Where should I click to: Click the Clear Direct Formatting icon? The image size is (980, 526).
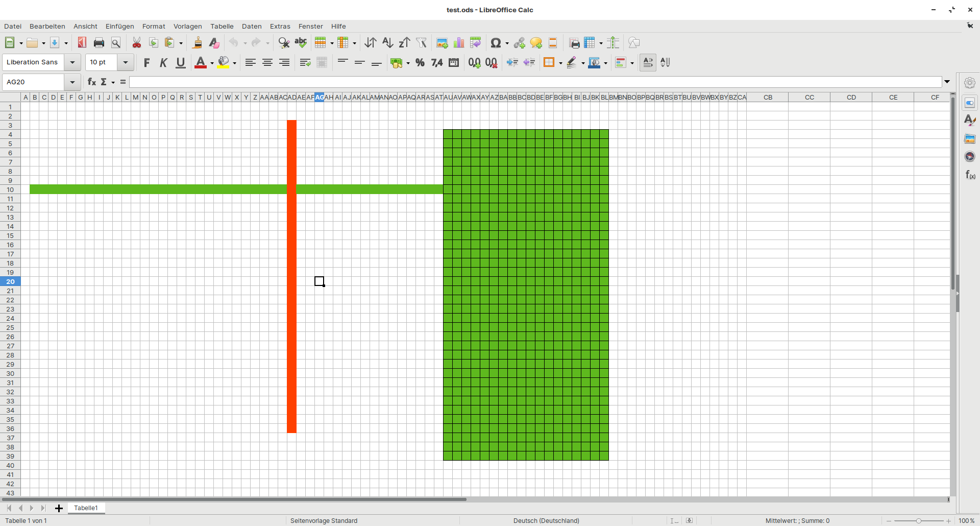(x=214, y=43)
